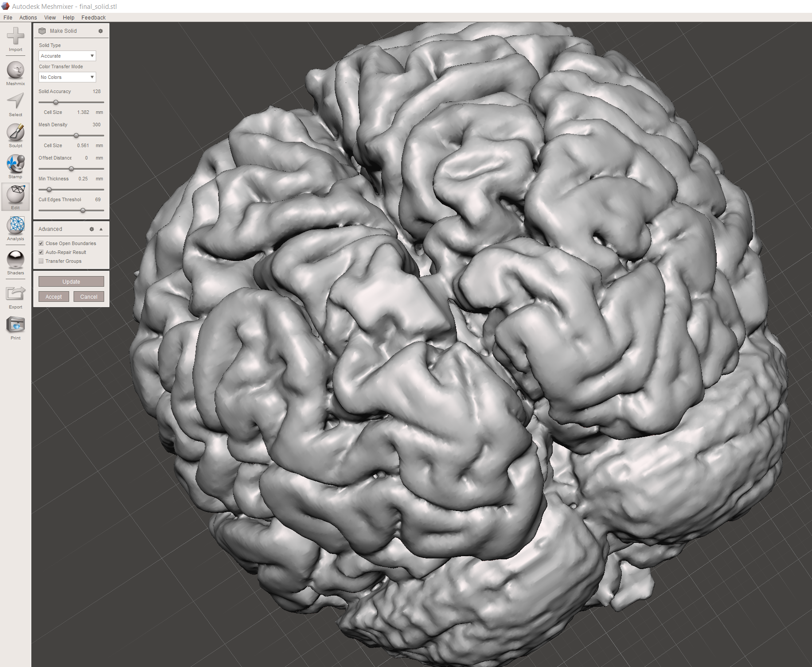The height and width of the screenshot is (667, 812).
Task: Click the Cancel button
Action: coord(89,296)
